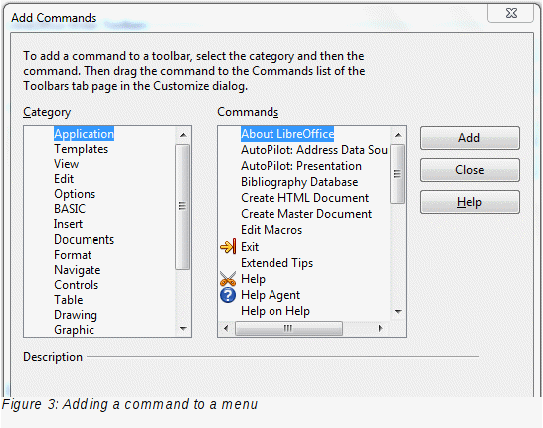Click the Help button
This screenshot has height=428, width=543.
tap(470, 202)
